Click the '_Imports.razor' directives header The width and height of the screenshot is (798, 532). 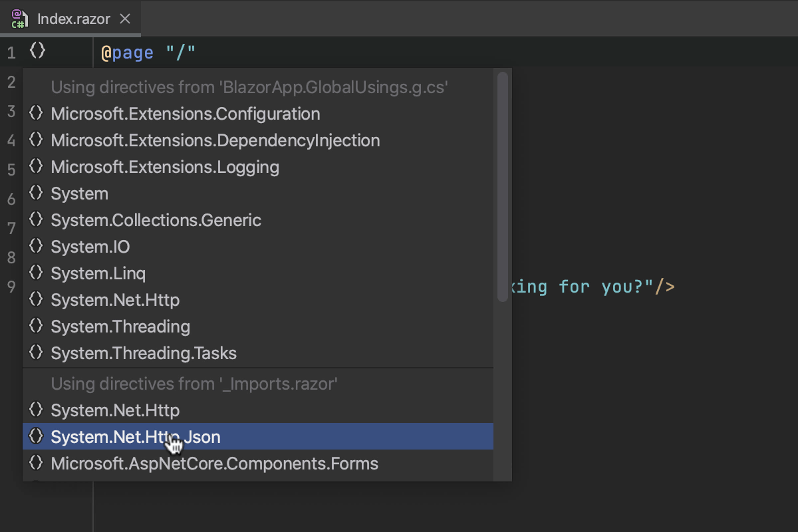[x=194, y=384]
